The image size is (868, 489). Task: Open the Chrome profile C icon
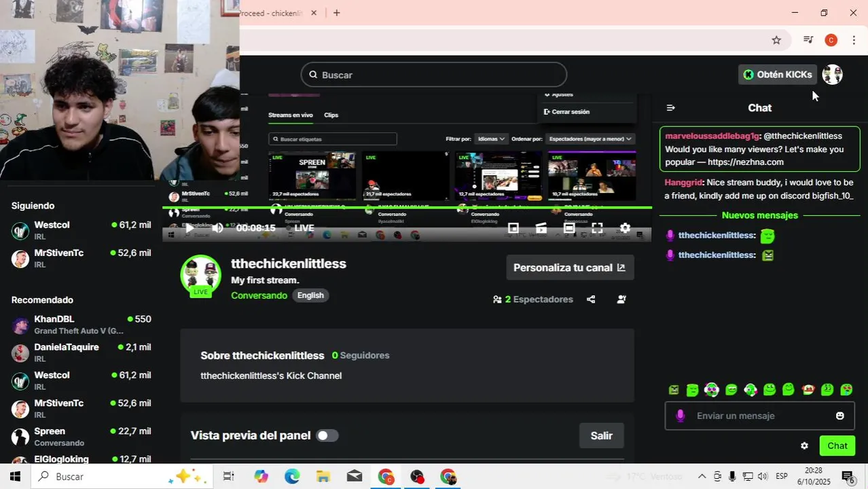tap(831, 40)
